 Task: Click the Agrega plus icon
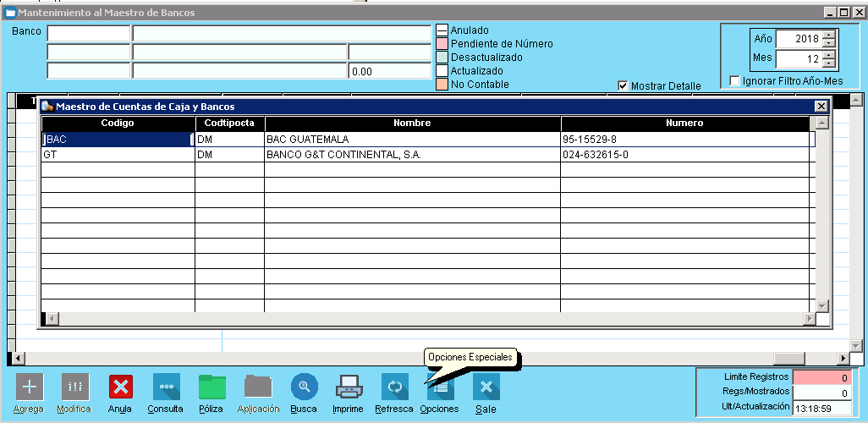coord(30,387)
